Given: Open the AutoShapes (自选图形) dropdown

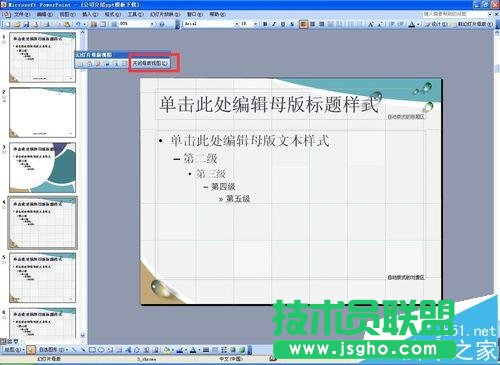Looking at the screenshot, I should tap(53, 350).
